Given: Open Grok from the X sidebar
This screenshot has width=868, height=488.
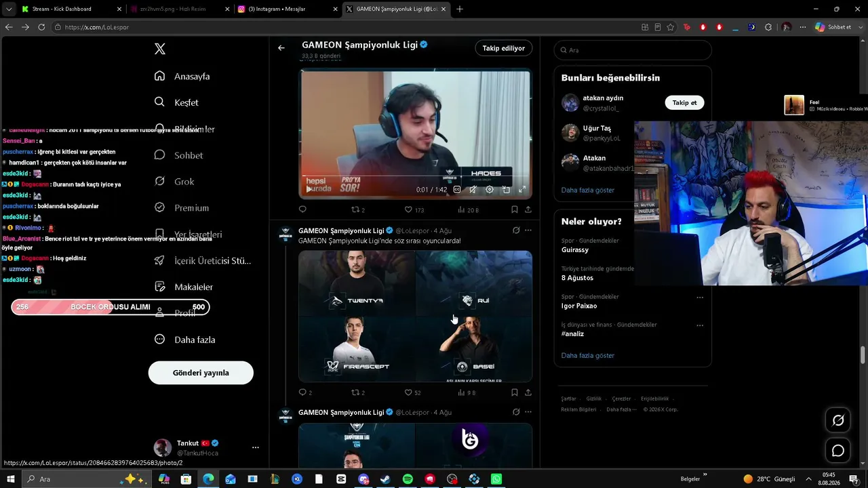Looking at the screenshot, I should (174, 182).
